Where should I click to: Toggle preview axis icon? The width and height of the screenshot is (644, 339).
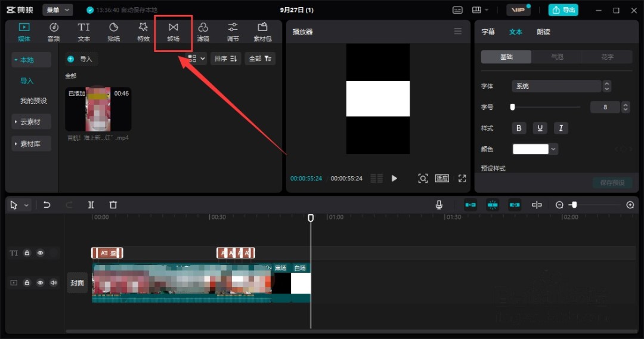pos(537,205)
